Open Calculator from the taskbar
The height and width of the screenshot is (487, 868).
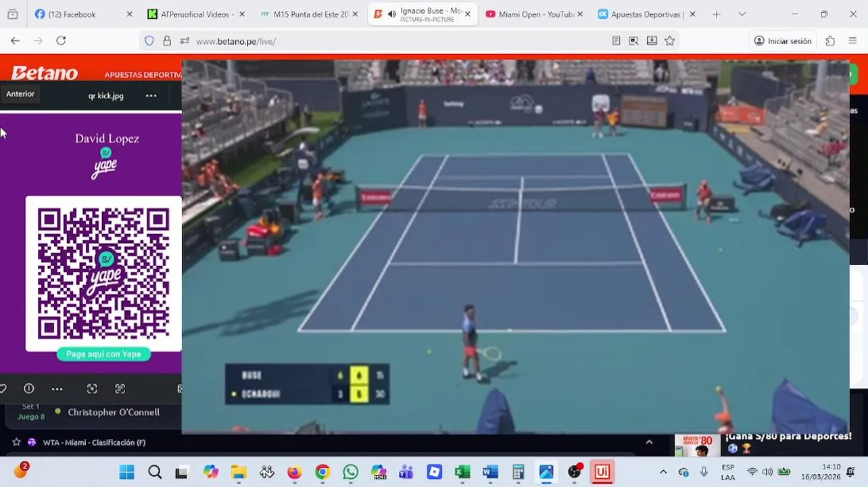tap(519, 471)
